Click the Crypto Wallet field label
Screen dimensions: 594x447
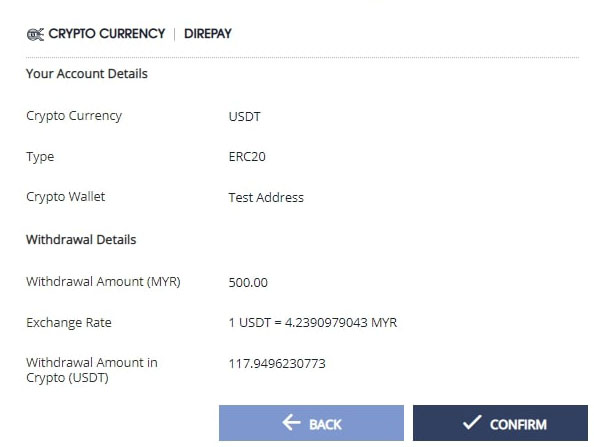pyautogui.click(x=66, y=197)
